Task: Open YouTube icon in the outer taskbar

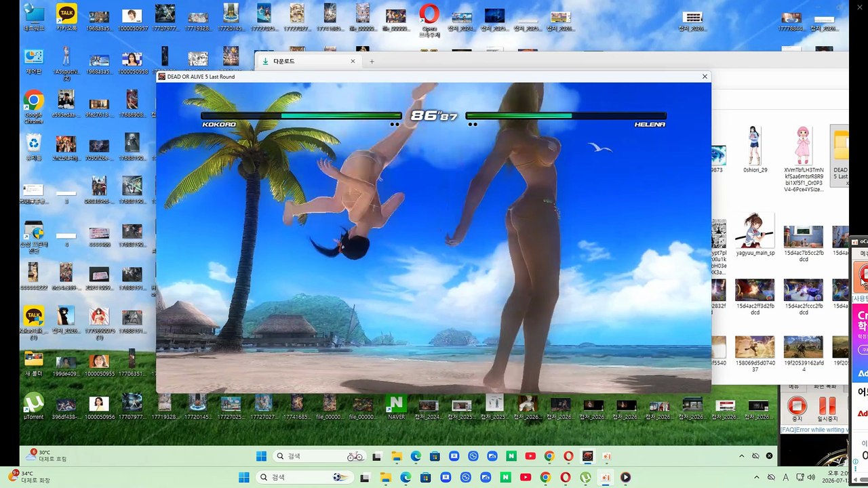Action: pyautogui.click(x=526, y=477)
